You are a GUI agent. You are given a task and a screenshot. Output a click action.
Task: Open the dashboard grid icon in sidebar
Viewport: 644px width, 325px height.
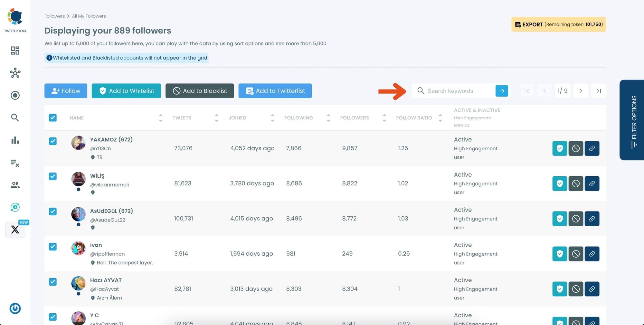click(15, 51)
